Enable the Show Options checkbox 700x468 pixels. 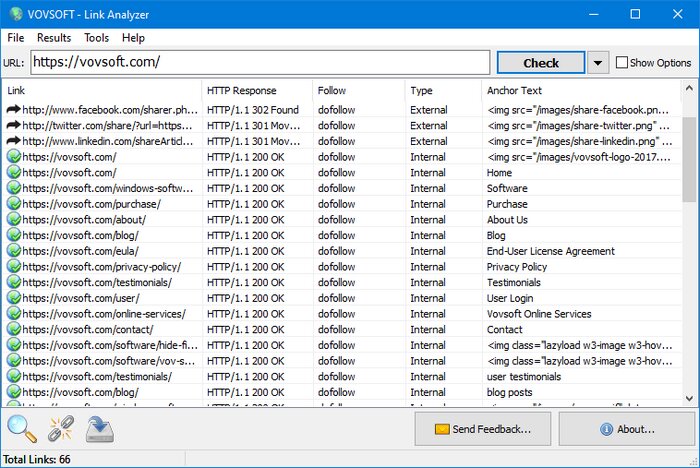pos(622,63)
